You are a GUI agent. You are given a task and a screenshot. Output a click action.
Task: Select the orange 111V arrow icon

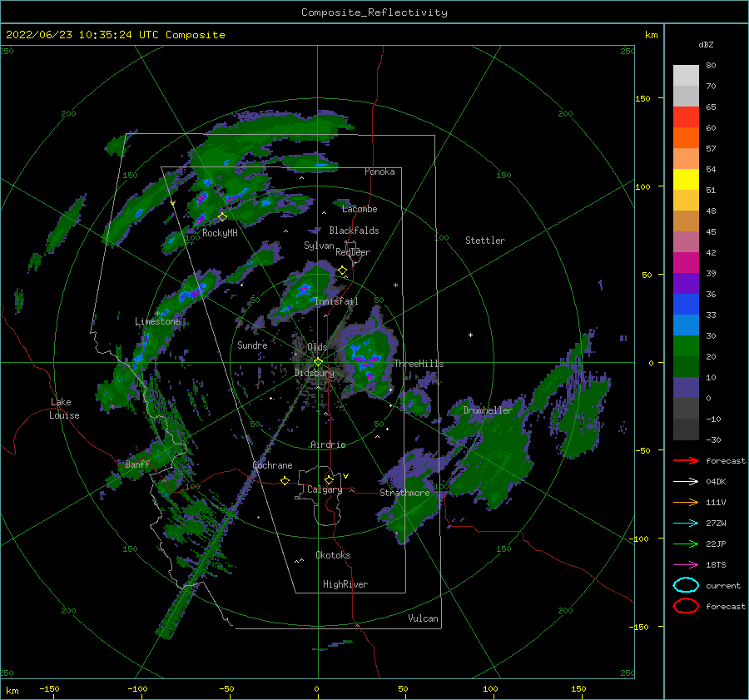(686, 502)
